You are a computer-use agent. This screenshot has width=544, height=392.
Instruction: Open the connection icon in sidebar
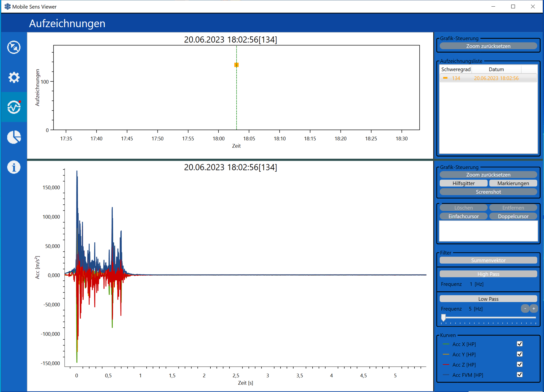tap(14, 48)
